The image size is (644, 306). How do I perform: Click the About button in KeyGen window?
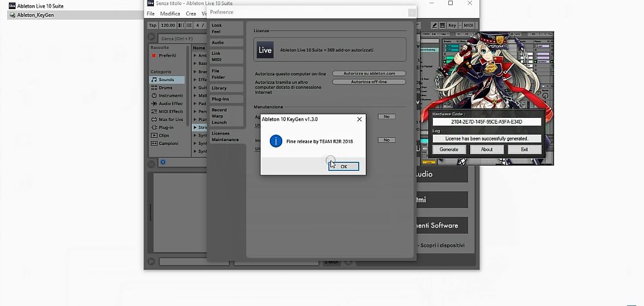487,149
